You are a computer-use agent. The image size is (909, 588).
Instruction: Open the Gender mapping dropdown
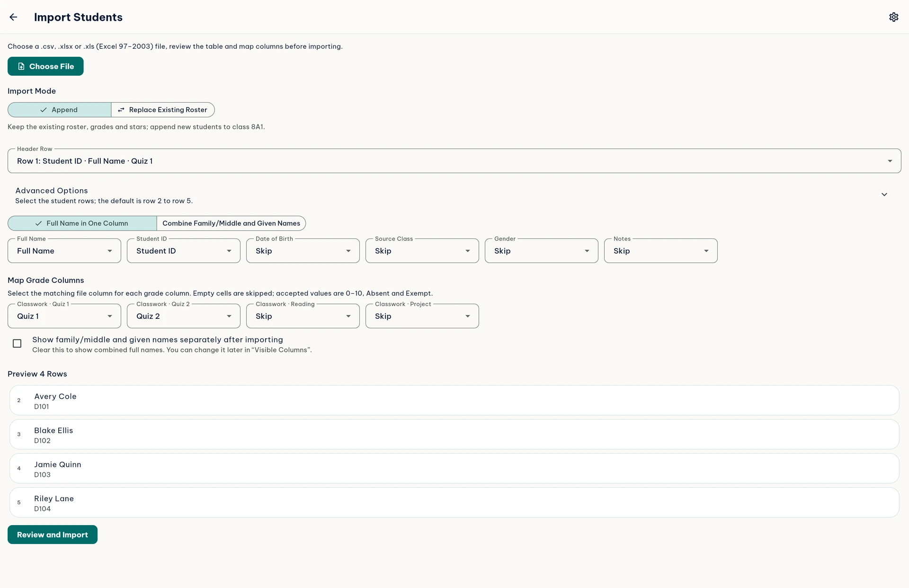pos(542,251)
